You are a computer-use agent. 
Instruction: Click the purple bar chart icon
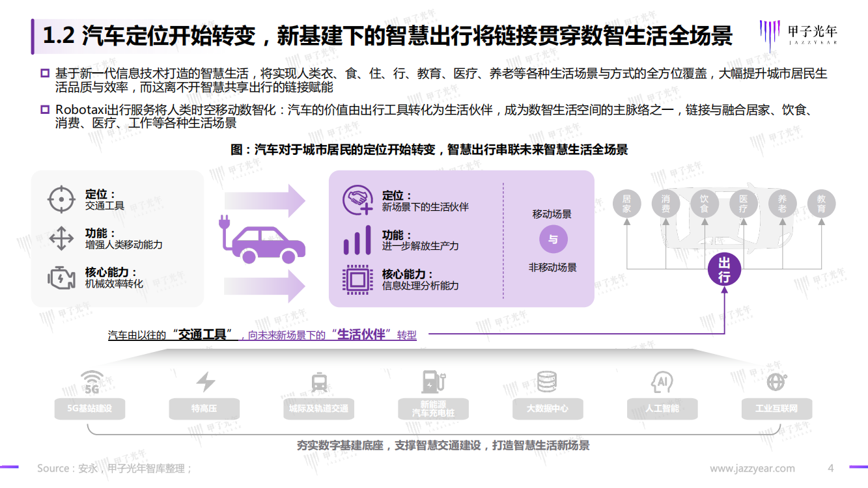pyautogui.click(x=357, y=240)
